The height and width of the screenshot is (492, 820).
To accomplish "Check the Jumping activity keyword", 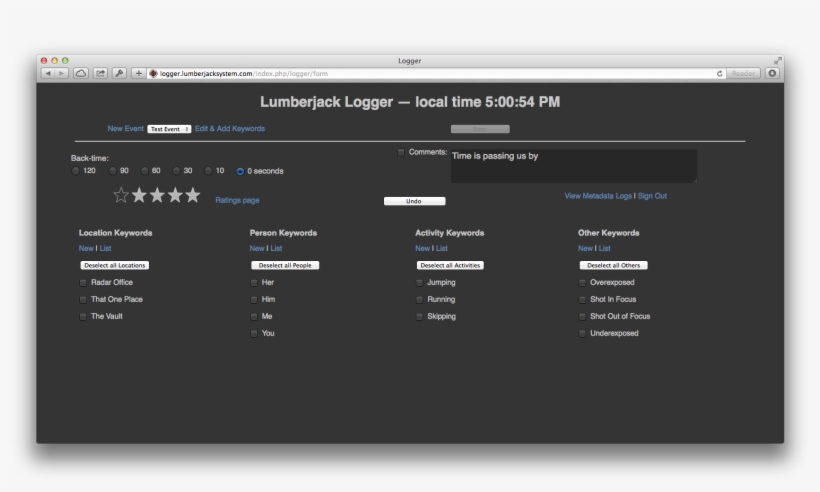I will 419,283.
